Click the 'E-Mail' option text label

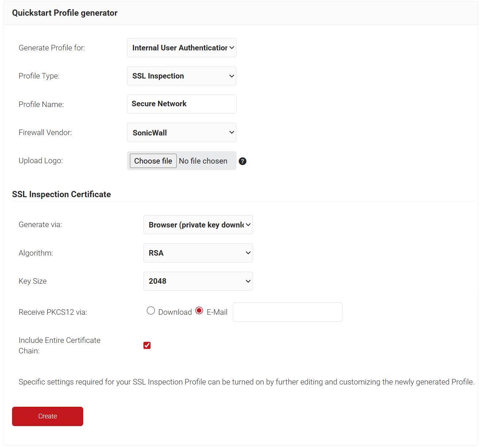tap(217, 312)
